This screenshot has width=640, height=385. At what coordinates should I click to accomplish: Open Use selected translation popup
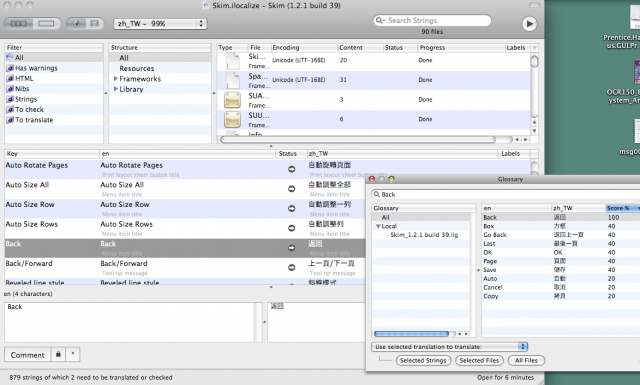(450, 347)
